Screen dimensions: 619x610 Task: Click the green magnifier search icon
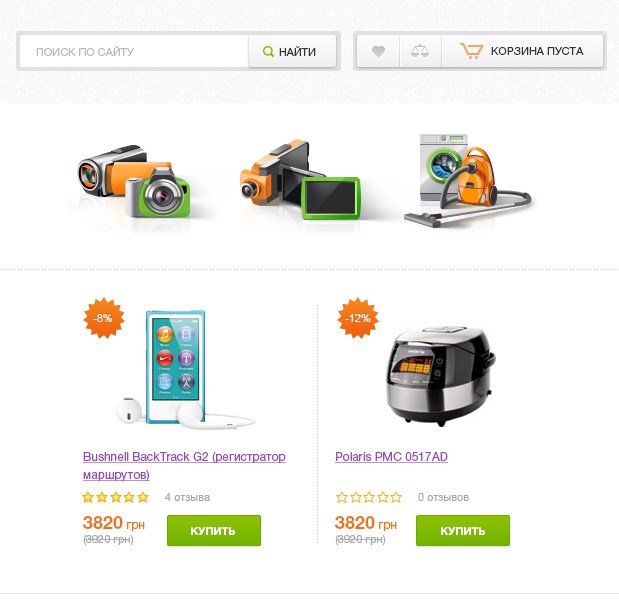(x=268, y=51)
